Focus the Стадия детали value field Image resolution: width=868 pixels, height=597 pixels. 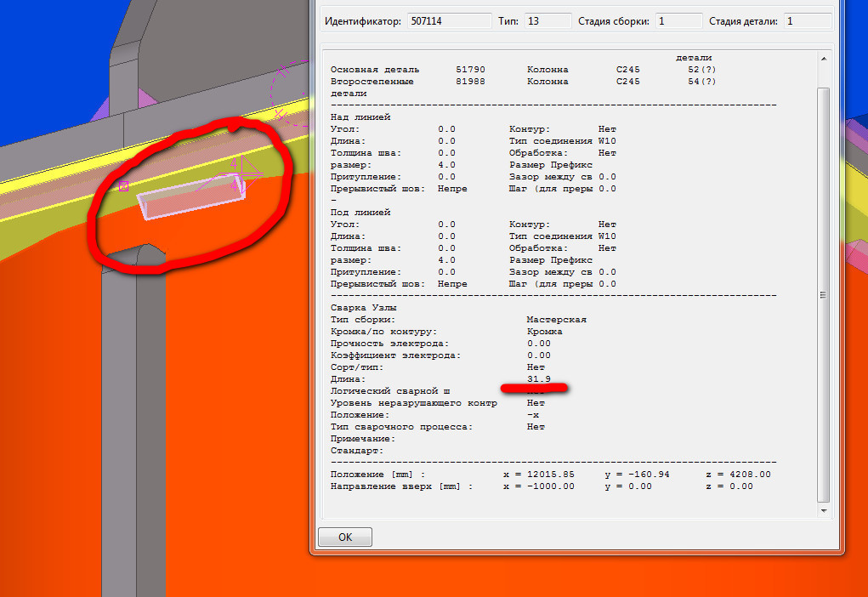806,20
